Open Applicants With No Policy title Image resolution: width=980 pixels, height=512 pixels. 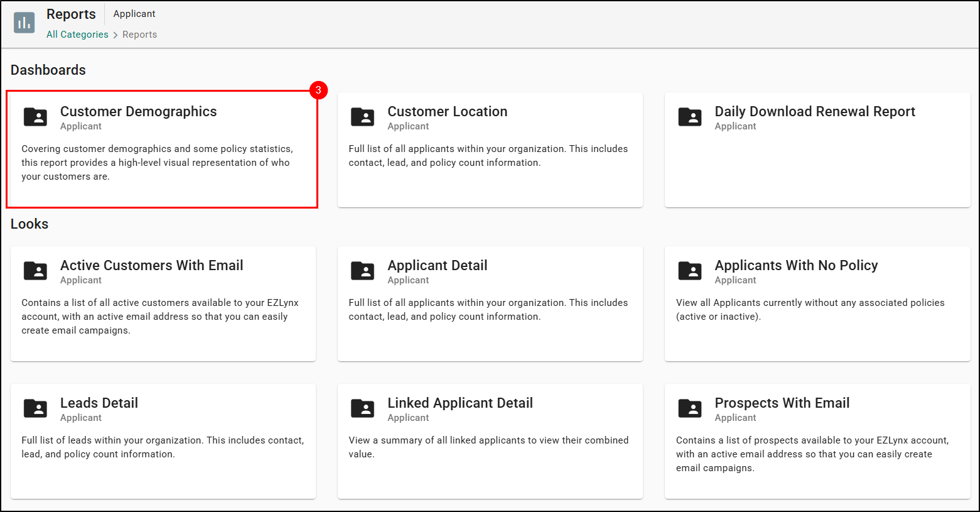tap(796, 266)
